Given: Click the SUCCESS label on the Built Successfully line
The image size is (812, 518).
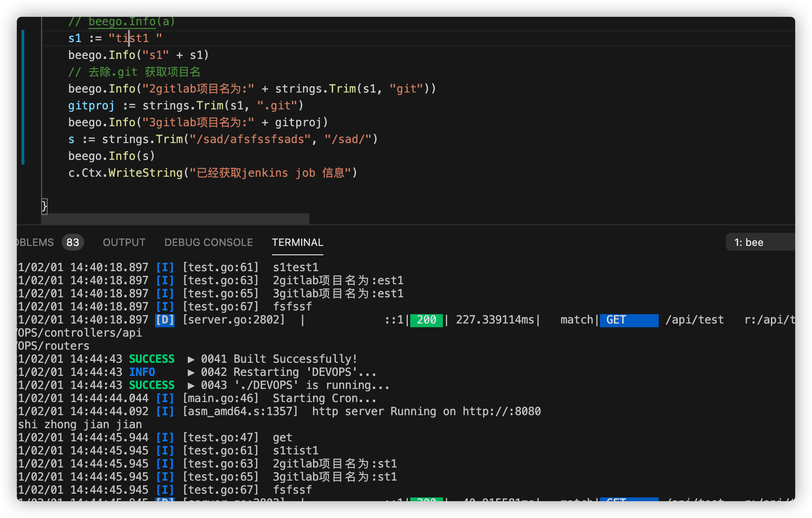Looking at the screenshot, I should (x=151, y=359).
